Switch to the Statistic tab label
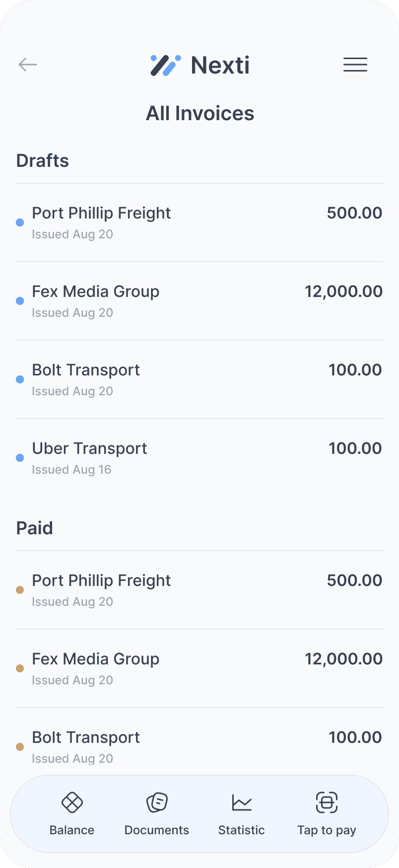The width and height of the screenshot is (399, 868). tap(242, 830)
